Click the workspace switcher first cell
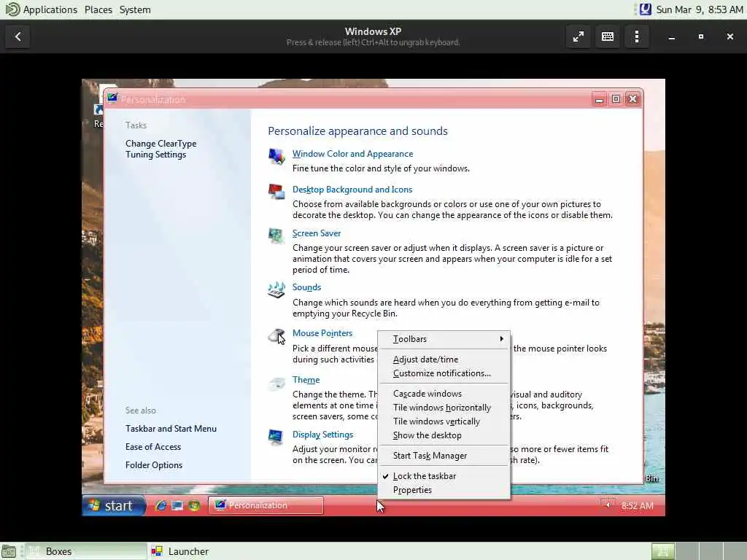This screenshot has width=747, height=560. coord(662,551)
